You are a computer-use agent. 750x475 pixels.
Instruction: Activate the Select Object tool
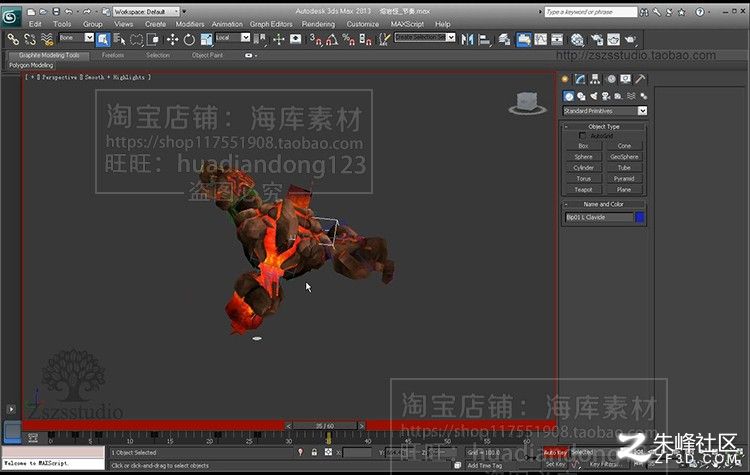103,39
